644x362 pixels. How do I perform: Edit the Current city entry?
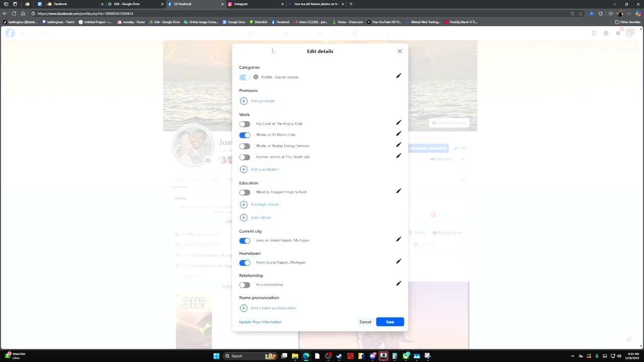(398, 239)
